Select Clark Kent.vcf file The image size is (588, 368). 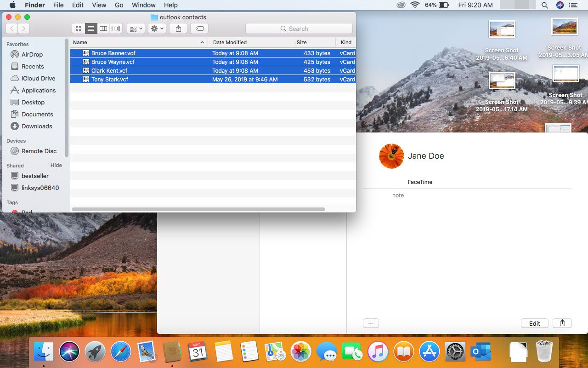tap(213, 70)
